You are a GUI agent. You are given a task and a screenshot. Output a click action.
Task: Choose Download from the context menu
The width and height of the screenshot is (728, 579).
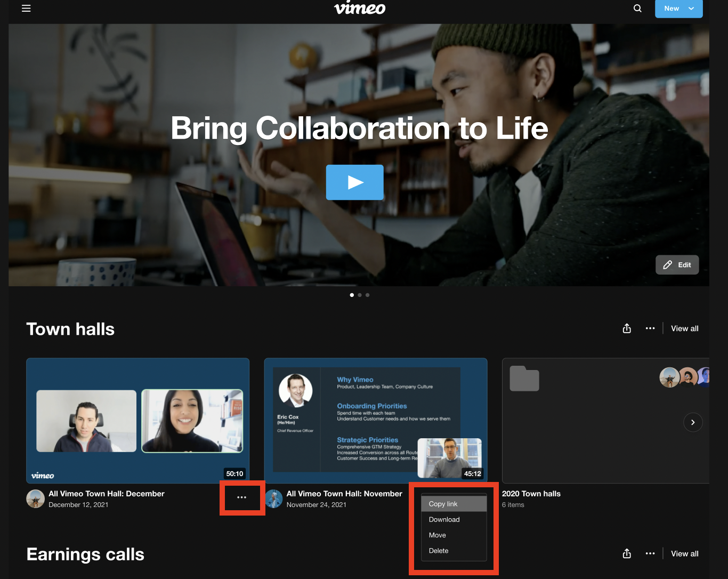[x=454, y=519]
